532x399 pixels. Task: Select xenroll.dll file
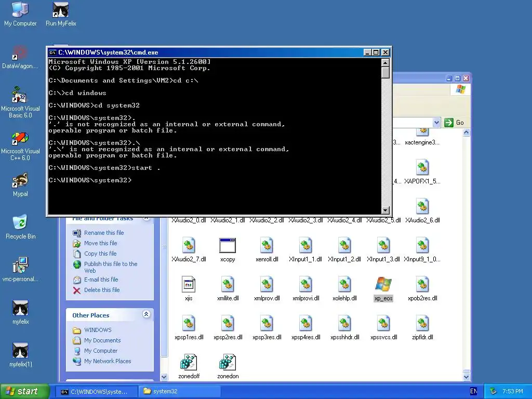[x=267, y=250]
